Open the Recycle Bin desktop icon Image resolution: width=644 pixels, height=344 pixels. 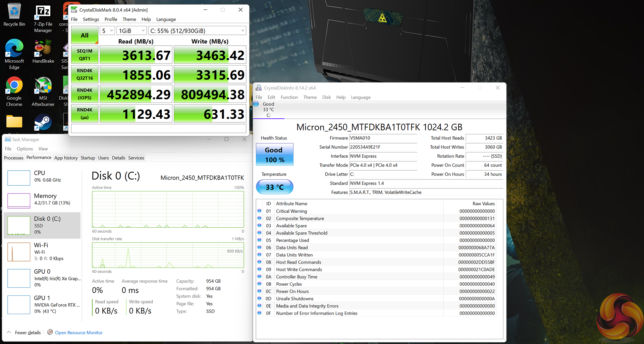tap(14, 15)
